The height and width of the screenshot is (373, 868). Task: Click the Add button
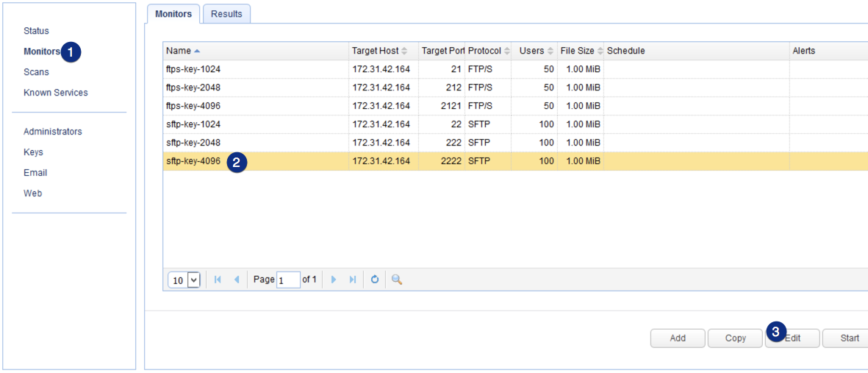(678, 338)
